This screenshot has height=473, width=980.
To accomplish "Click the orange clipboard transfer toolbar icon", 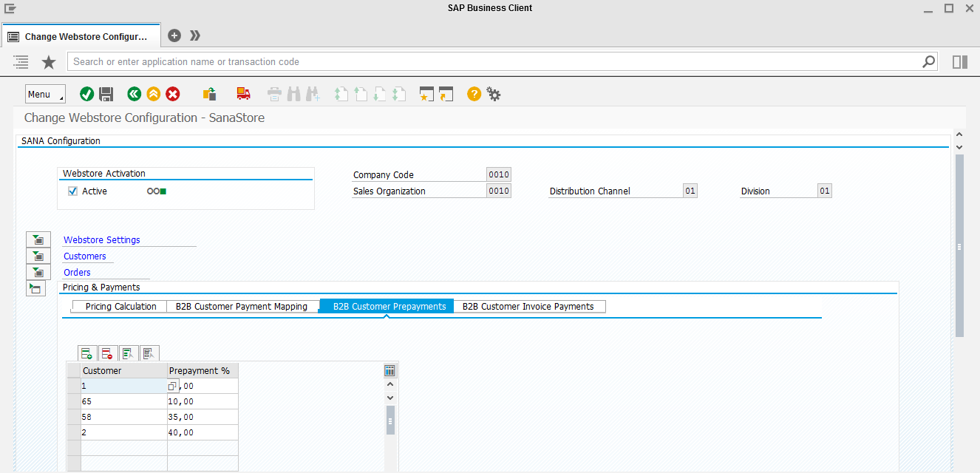I will coord(210,94).
